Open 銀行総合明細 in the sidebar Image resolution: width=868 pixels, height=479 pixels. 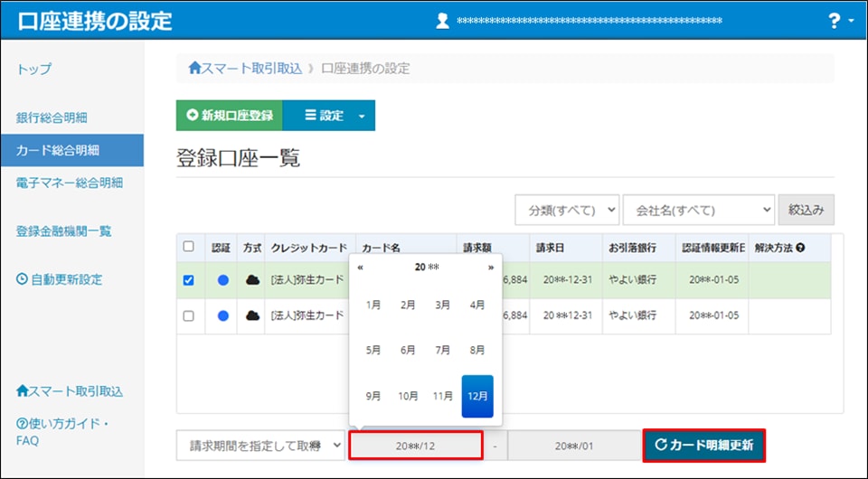52,117
